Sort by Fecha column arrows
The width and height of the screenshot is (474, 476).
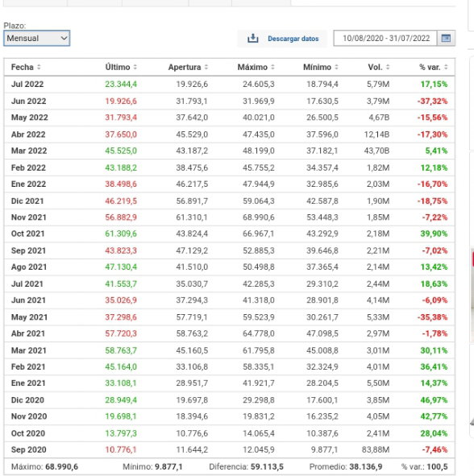pyautogui.click(x=39, y=67)
